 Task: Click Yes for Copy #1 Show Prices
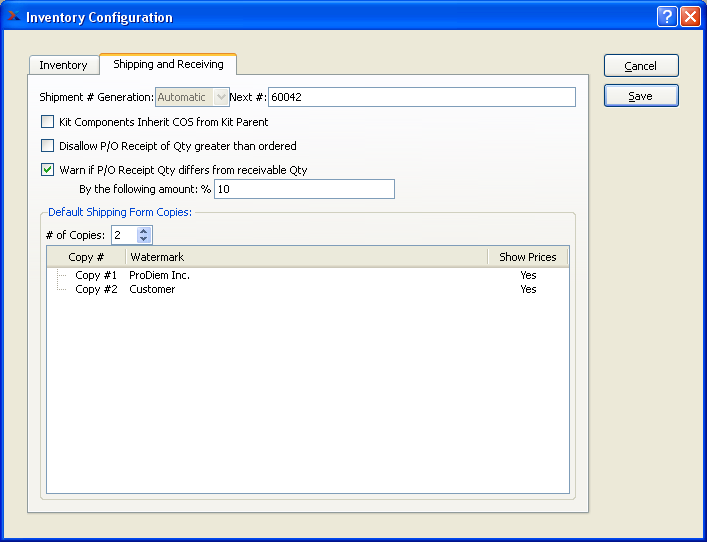(x=528, y=275)
